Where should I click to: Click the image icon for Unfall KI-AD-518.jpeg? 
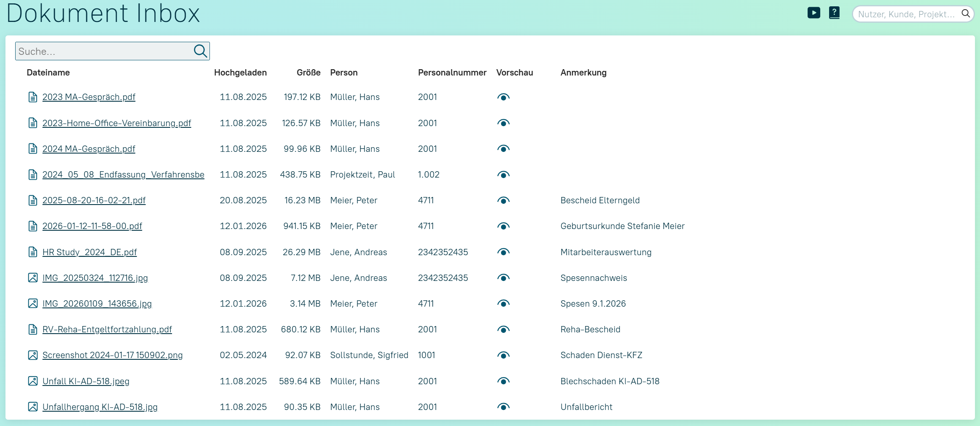tap(32, 381)
